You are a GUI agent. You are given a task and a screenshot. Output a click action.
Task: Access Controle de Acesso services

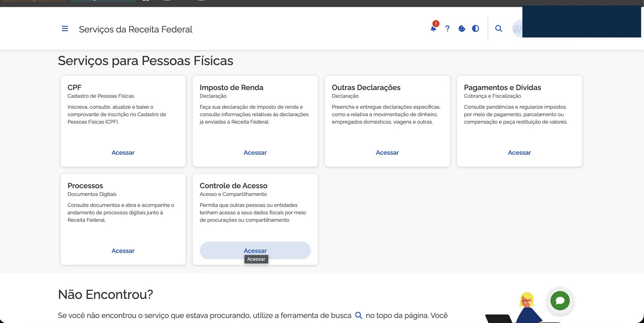click(255, 251)
